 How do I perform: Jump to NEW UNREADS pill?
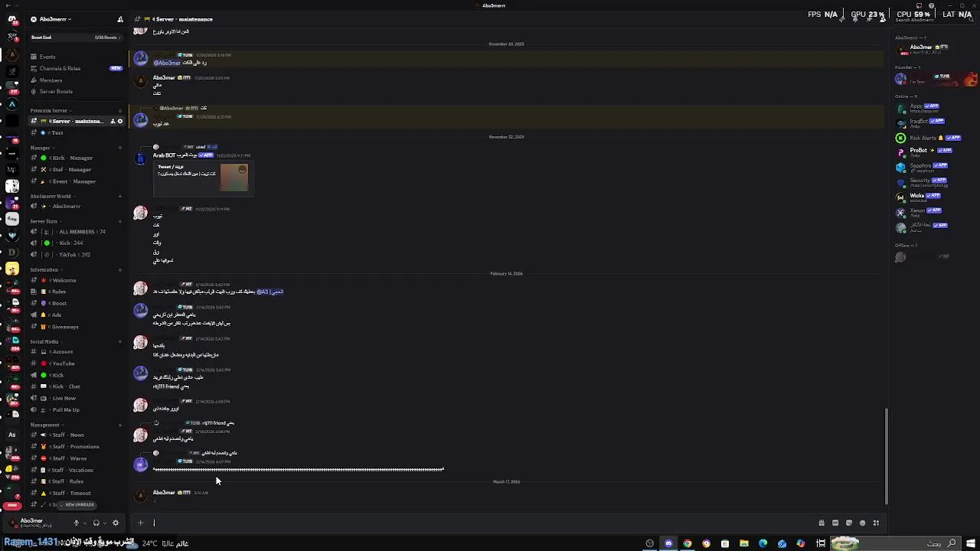click(77, 505)
